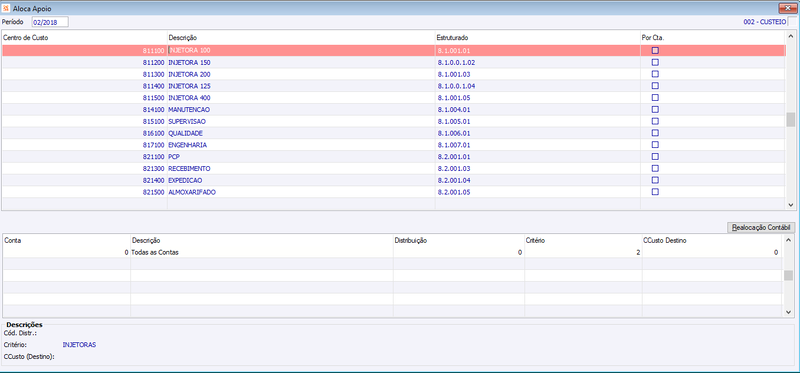Click the box next to 002 - CUSTEIO
This screenshot has height=373, width=800.
tap(791, 22)
